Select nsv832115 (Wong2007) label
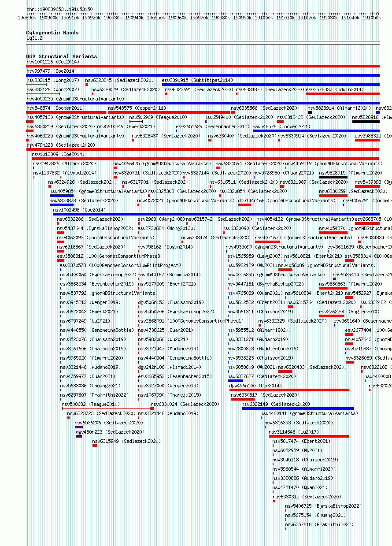Screen dimensions: 392x546 pos(53,80)
